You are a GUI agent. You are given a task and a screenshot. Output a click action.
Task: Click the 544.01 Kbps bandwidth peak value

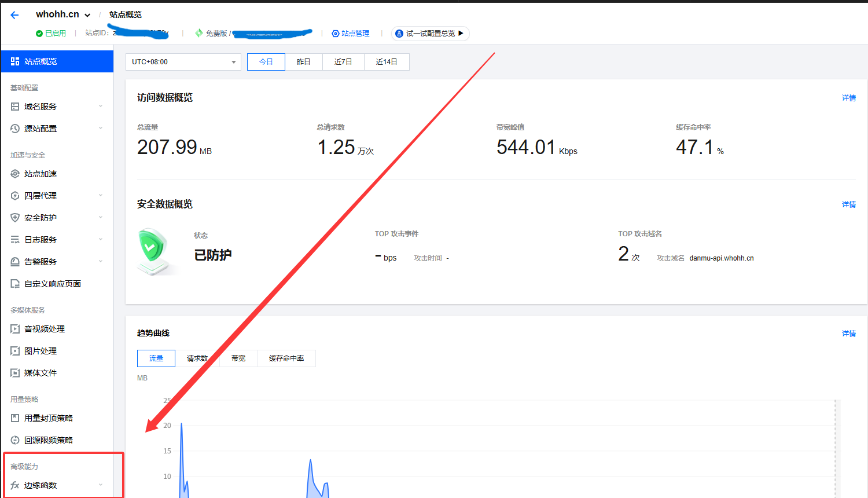[537, 148]
